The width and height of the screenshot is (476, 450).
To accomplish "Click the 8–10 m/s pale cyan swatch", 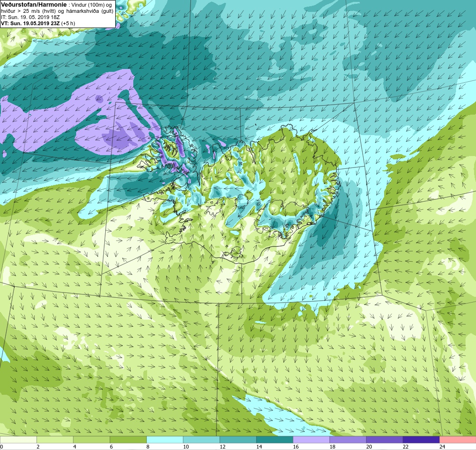I will [165, 440].
